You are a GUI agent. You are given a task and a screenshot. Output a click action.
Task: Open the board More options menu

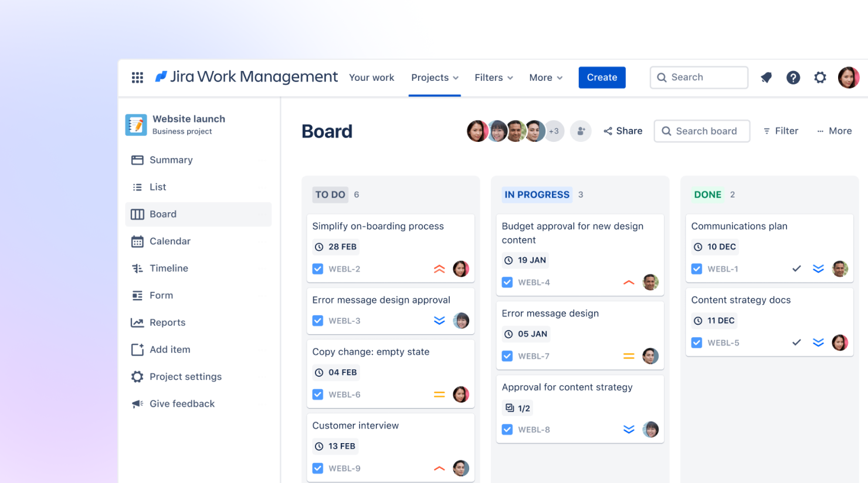[834, 131]
